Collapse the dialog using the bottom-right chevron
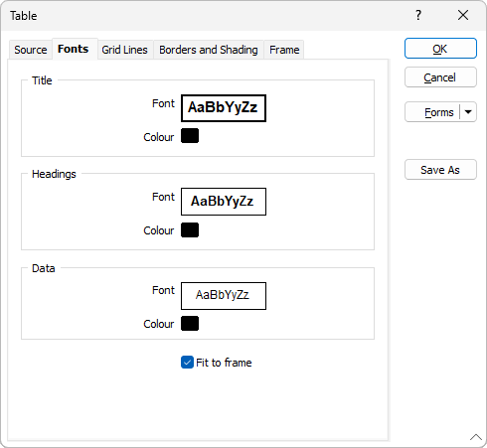Screen dimensions: 487x448 click(476, 437)
